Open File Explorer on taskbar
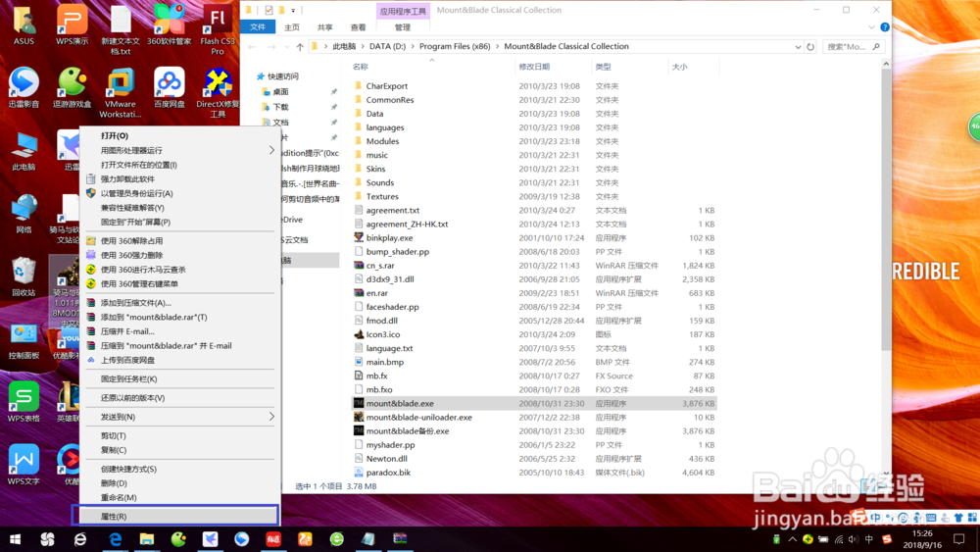Viewport: 980px width, 552px height. point(147,539)
